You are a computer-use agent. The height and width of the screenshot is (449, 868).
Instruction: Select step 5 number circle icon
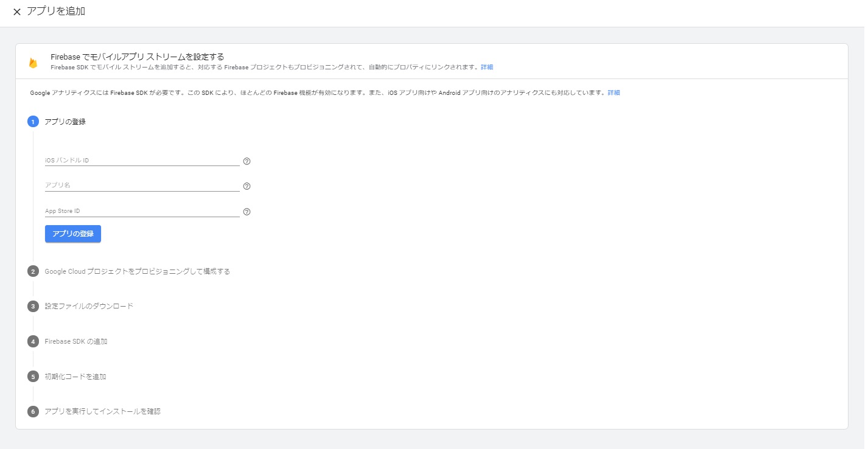[33, 377]
